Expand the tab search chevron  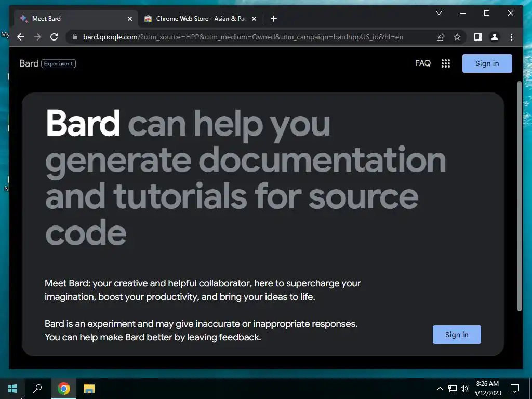click(x=438, y=13)
